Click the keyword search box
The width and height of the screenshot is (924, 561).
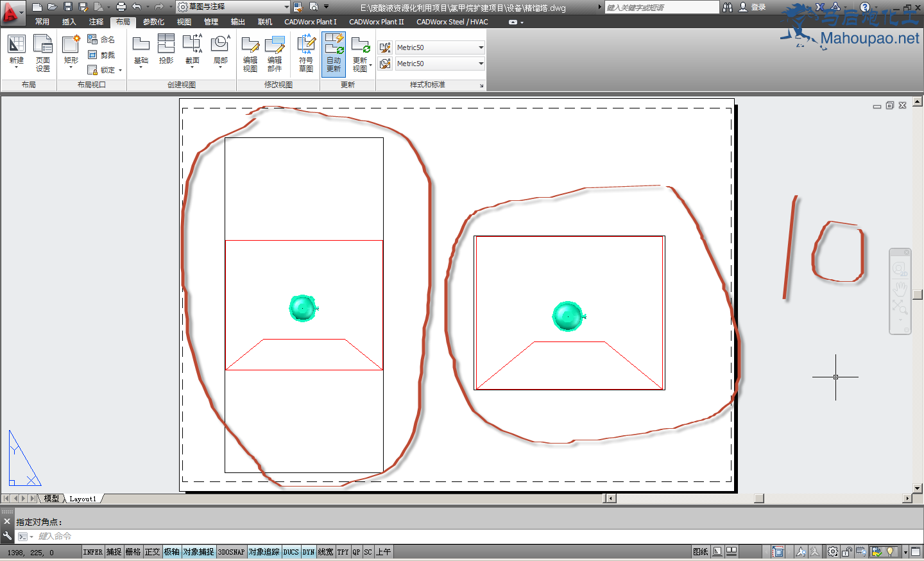[662, 7]
